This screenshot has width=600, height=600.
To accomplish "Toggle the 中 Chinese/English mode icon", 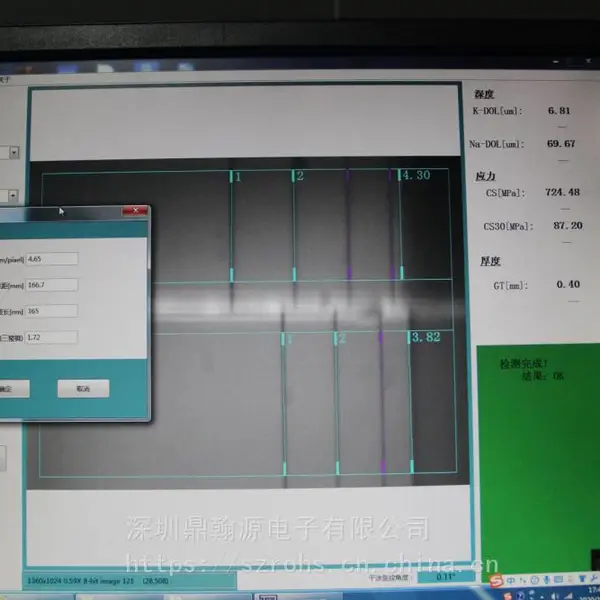I will (x=511, y=580).
